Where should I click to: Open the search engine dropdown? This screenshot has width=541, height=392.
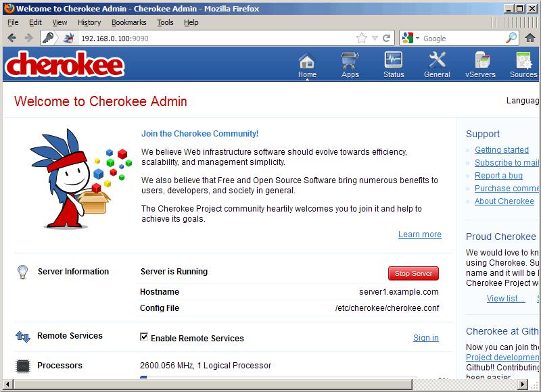point(411,39)
